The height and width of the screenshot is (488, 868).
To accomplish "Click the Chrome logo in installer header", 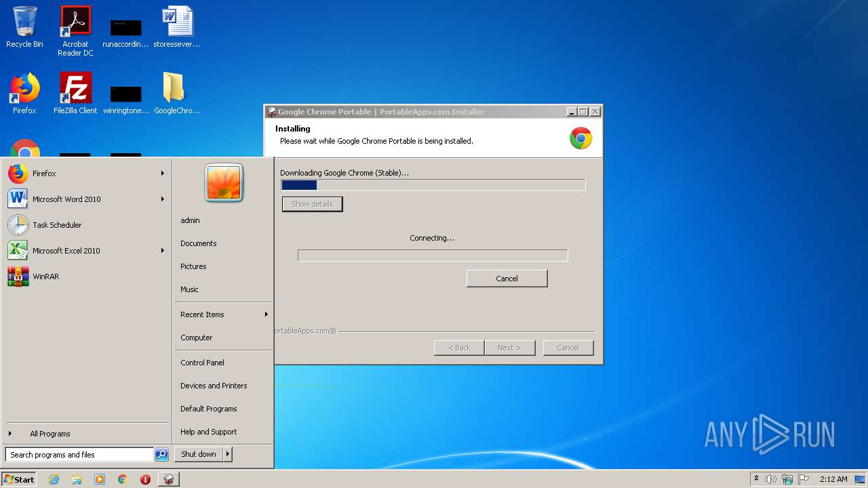I will [580, 138].
